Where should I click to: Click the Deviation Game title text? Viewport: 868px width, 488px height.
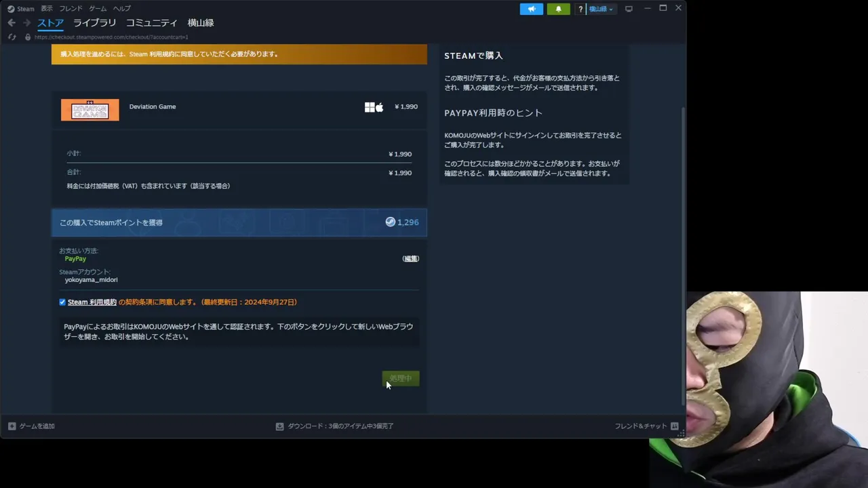(x=153, y=106)
